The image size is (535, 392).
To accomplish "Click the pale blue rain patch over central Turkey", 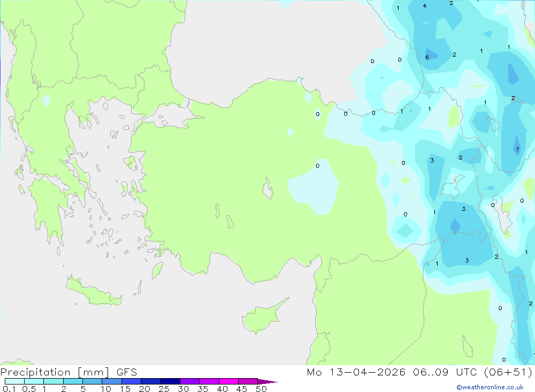I will pyautogui.click(x=313, y=187).
